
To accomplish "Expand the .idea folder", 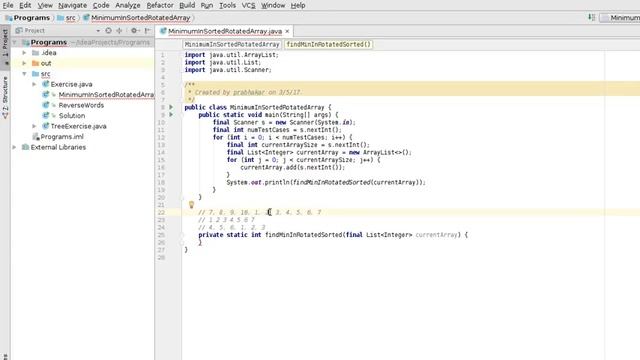I will tap(24, 53).
